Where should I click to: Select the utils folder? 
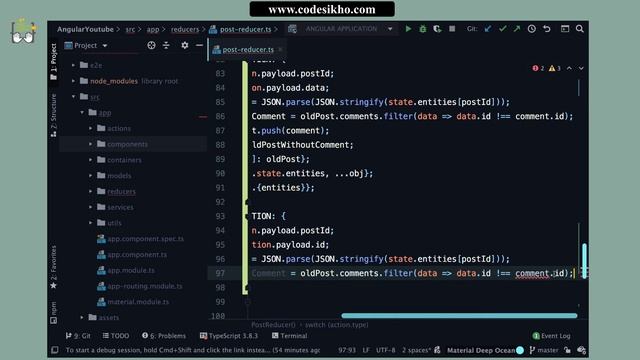coord(114,223)
